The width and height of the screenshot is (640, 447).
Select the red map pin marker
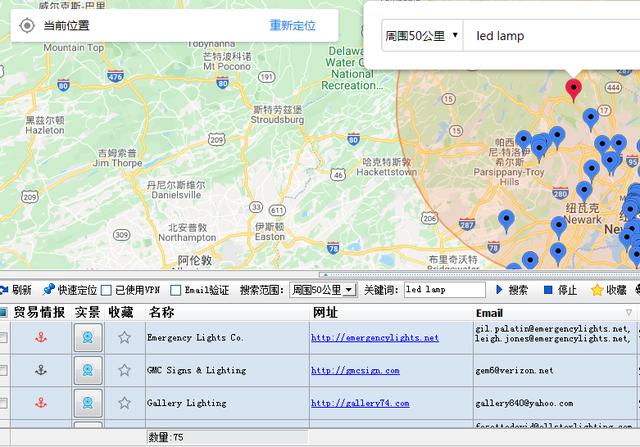pos(573,90)
